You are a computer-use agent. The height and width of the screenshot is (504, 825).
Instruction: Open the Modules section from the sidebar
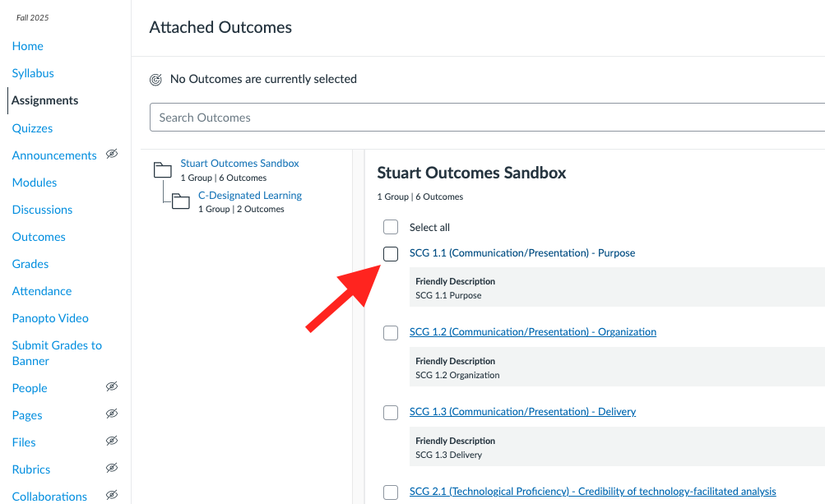34,182
